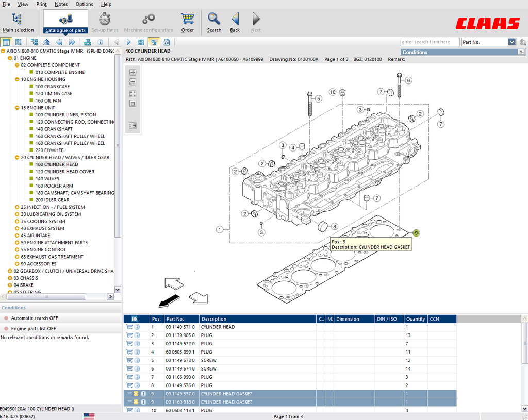Screen dimensions: 528x420
Task: Show info for part 00 1139 905 0
Action: (137, 335)
